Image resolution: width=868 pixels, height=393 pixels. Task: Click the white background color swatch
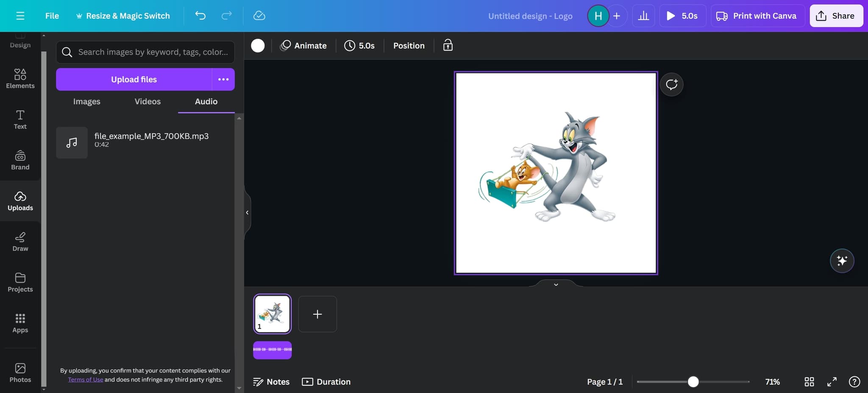coord(258,45)
